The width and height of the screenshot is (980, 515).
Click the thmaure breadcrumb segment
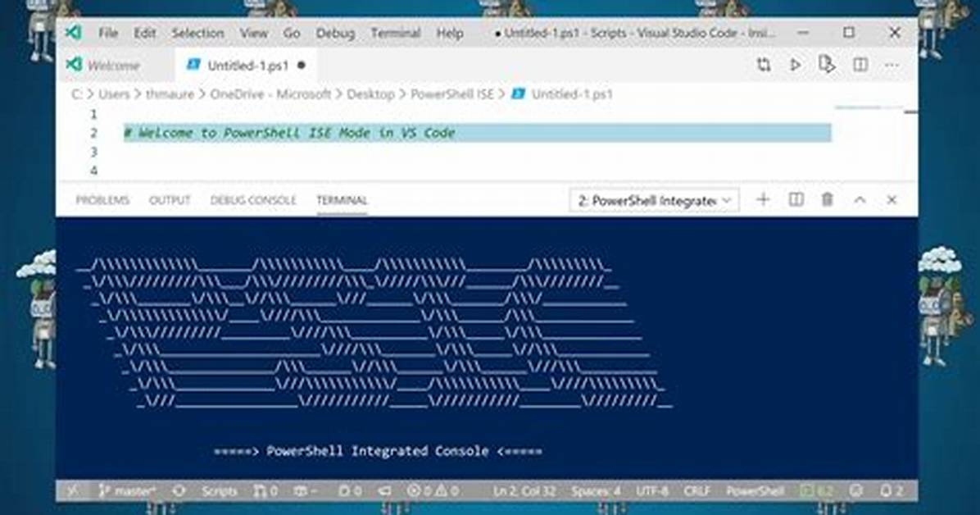(x=170, y=93)
